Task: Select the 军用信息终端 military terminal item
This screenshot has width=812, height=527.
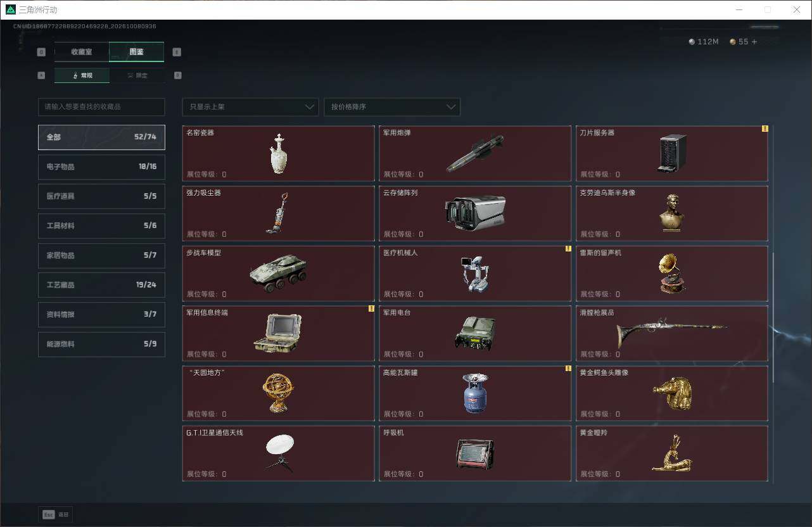Action: [278, 333]
